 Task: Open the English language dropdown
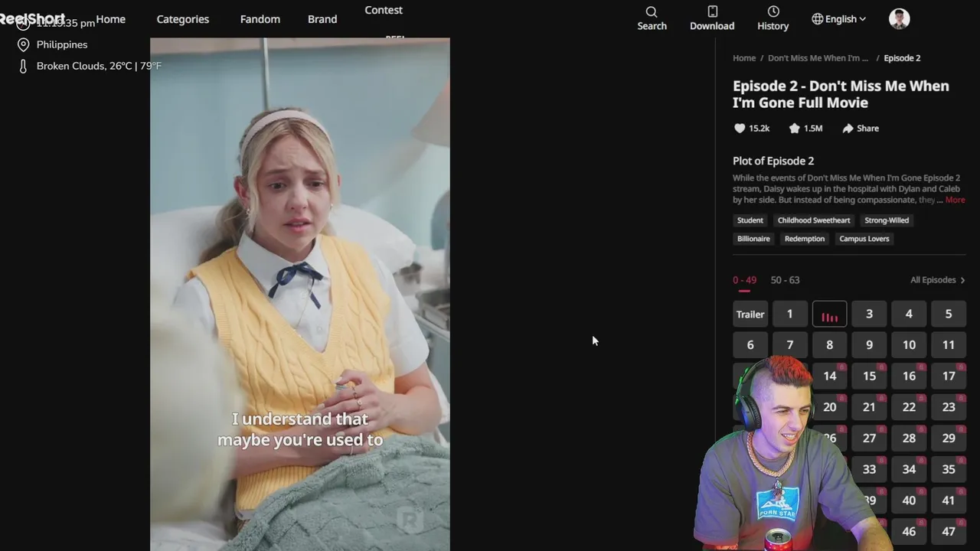point(839,19)
